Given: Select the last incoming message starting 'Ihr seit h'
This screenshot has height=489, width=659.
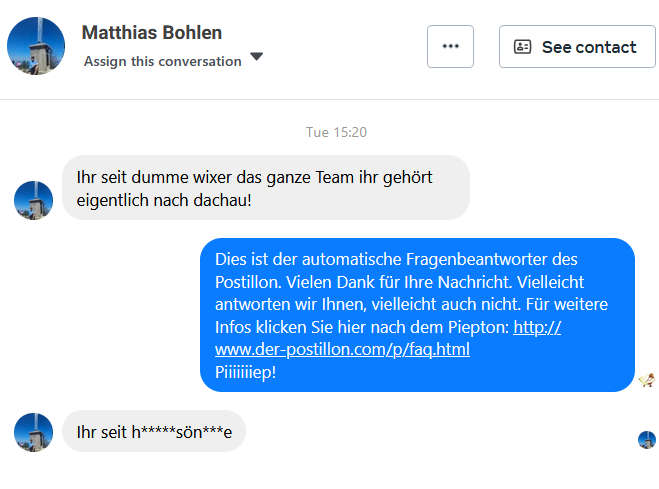Looking at the screenshot, I should coord(154,432).
